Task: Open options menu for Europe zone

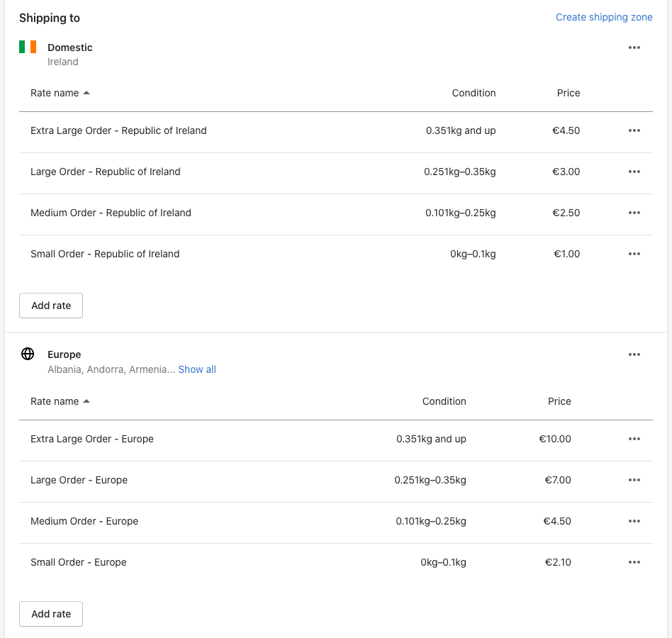Action: click(x=634, y=354)
